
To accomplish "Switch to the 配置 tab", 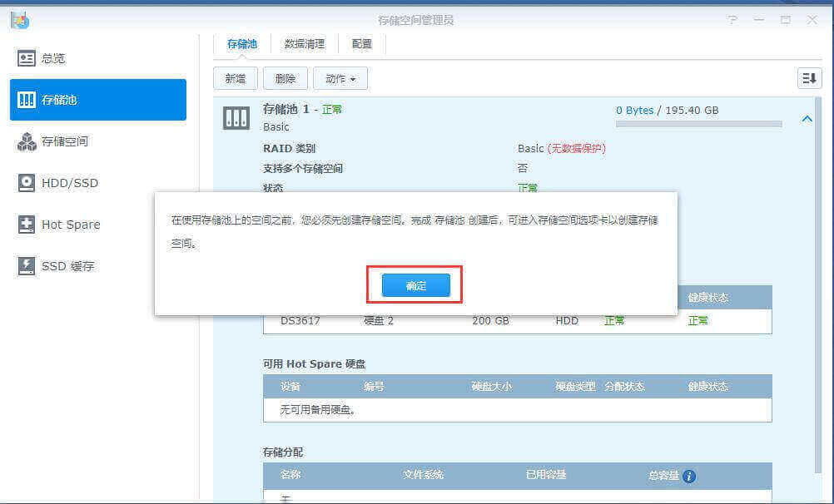I will [362, 43].
